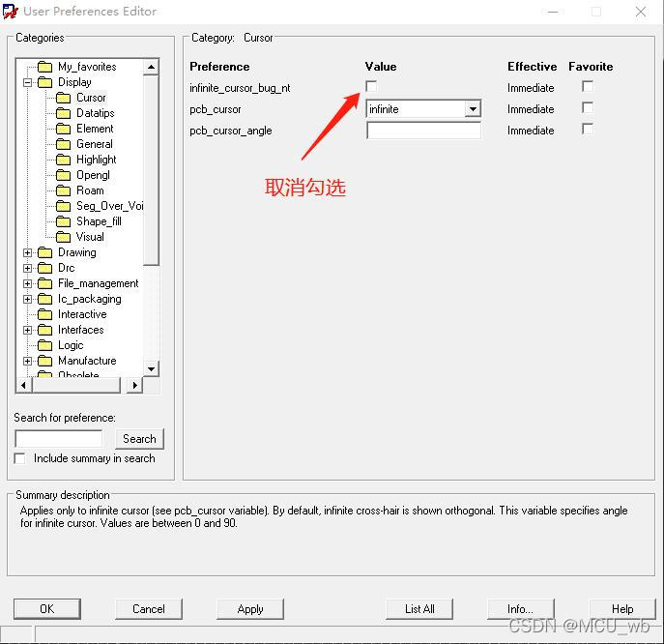Click the Apply button

click(250, 609)
